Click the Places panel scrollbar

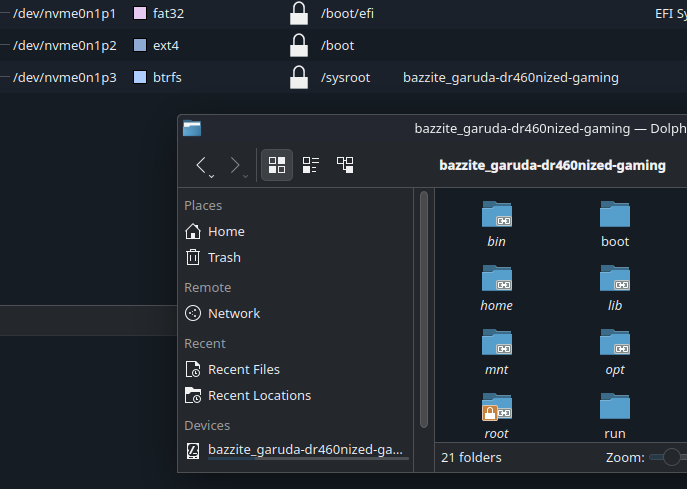pos(424,309)
